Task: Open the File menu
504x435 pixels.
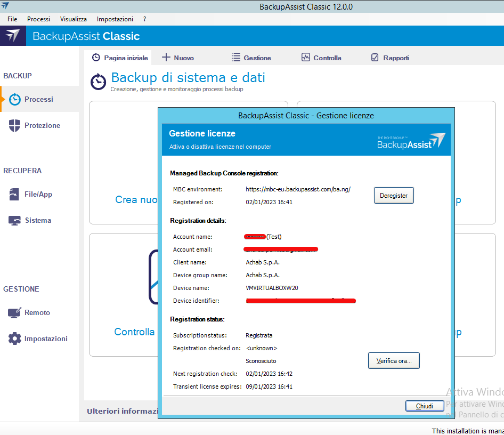Action: click(12, 19)
